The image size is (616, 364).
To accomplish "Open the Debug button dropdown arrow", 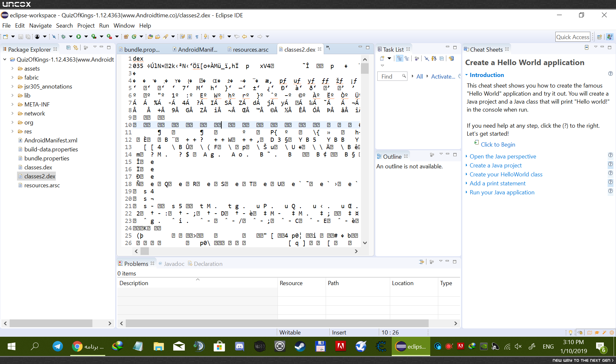I will click(x=71, y=37).
